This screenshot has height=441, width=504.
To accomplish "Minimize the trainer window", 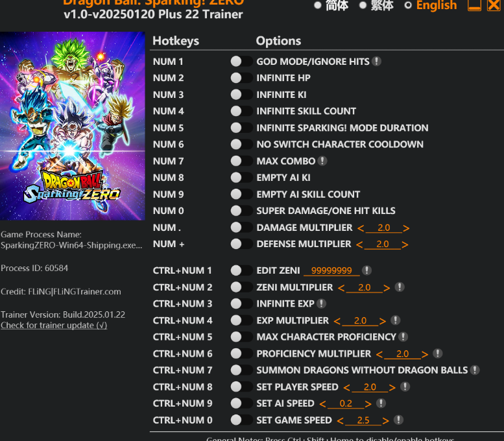I will point(474,5).
